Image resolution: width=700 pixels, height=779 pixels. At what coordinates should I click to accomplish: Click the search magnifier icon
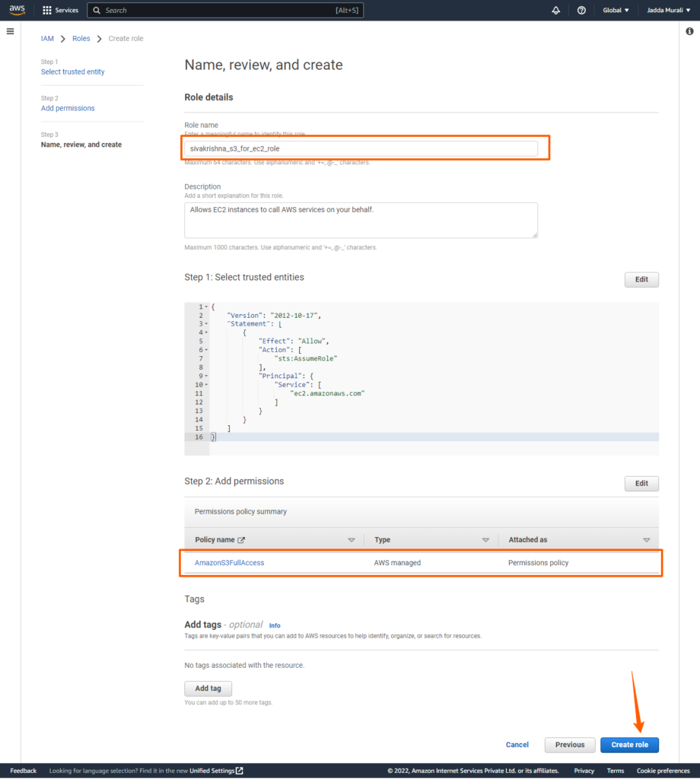[x=97, y=11]
